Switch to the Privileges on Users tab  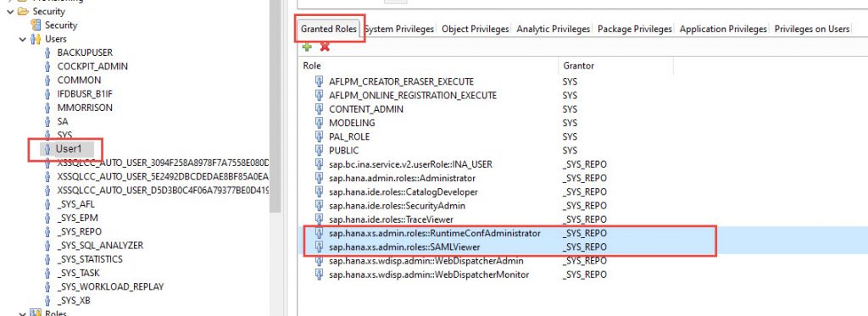[811, 29]
